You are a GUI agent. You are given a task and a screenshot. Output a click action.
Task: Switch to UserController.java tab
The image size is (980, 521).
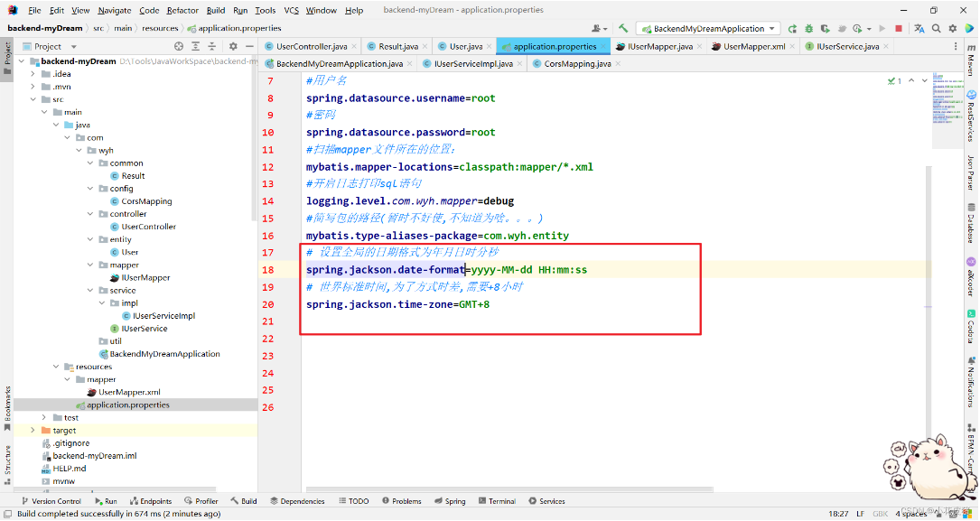pyautogui.click(x=312, y=46)
